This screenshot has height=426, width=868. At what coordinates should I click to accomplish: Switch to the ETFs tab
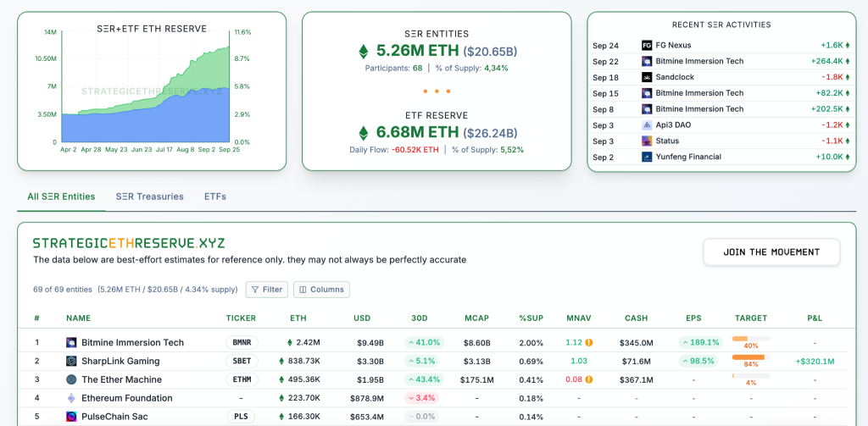[x=215, y=196]
